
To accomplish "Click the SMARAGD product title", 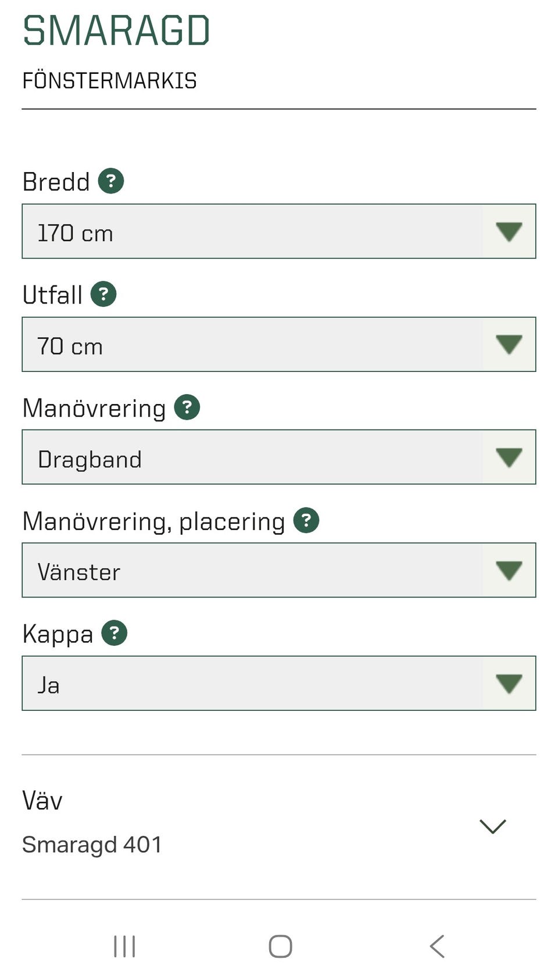I will coord(116,31).
